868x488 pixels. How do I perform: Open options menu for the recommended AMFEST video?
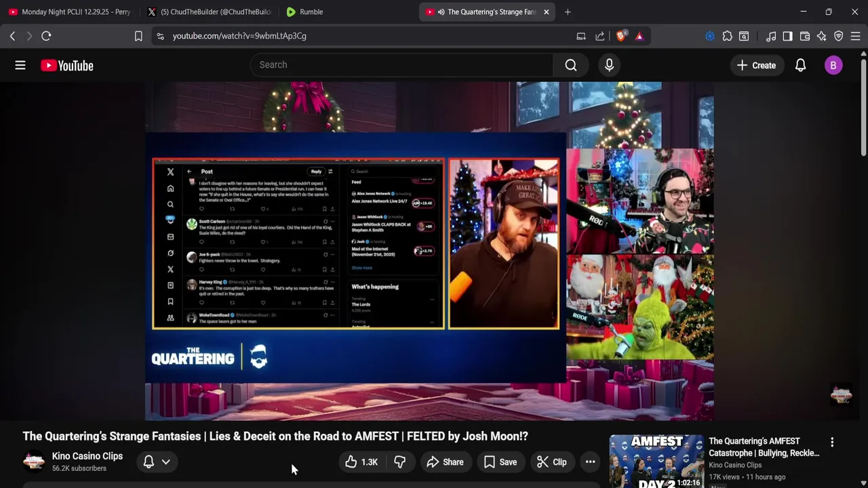pos(832,442)
